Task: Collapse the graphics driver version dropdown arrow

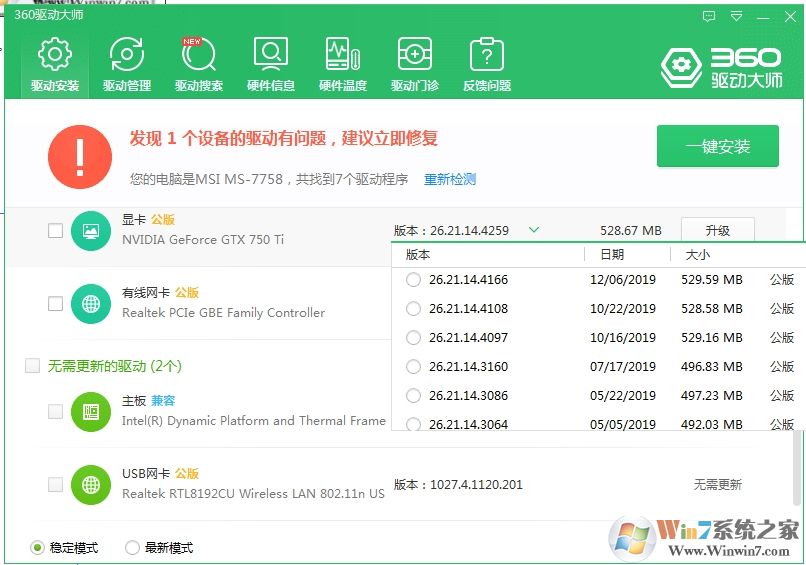Action: click(x=534, y=230)
